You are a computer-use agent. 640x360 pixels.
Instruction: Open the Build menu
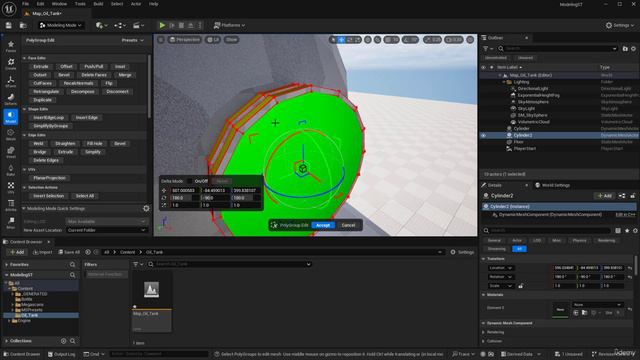pyautogui.click(x=98, y=4)
